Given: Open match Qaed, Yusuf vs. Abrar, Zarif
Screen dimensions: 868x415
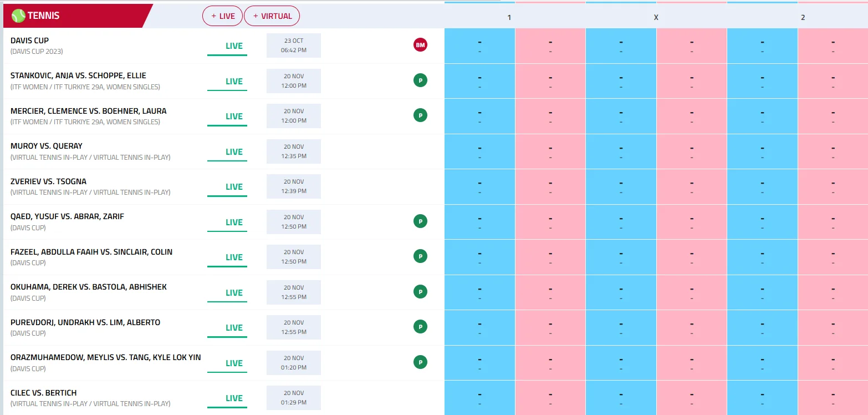Looking at the screenshot, I should tap(67, 216).
